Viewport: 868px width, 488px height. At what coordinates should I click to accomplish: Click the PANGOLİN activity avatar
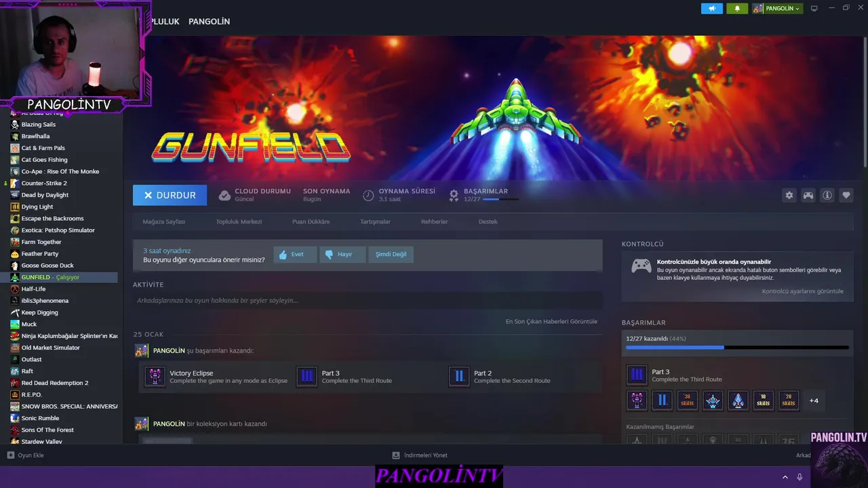click(x=141, y=351)
